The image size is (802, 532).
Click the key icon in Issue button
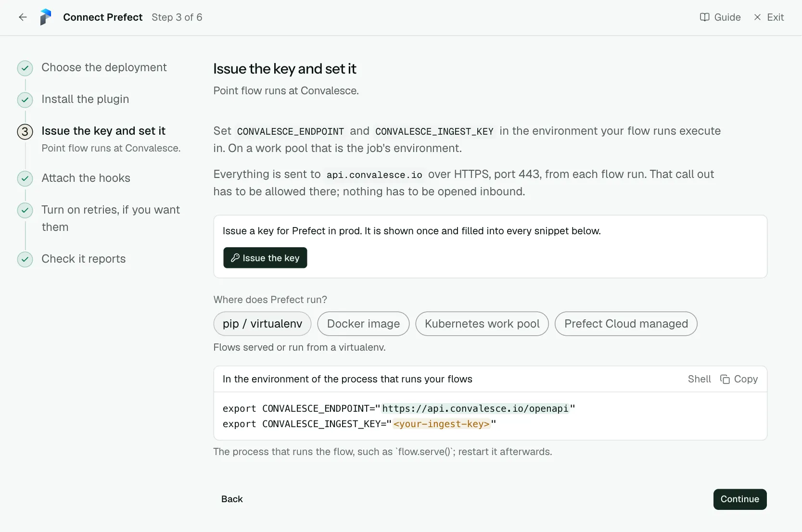tap(235, 258)
